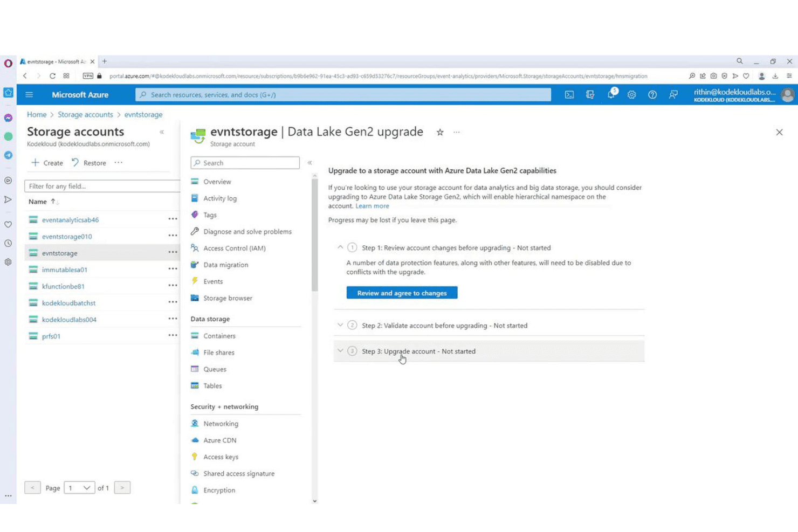This screenshot has height=532, width=798.
Task: Open Shared access signature menu item
Action: click(x=239, y=474)
